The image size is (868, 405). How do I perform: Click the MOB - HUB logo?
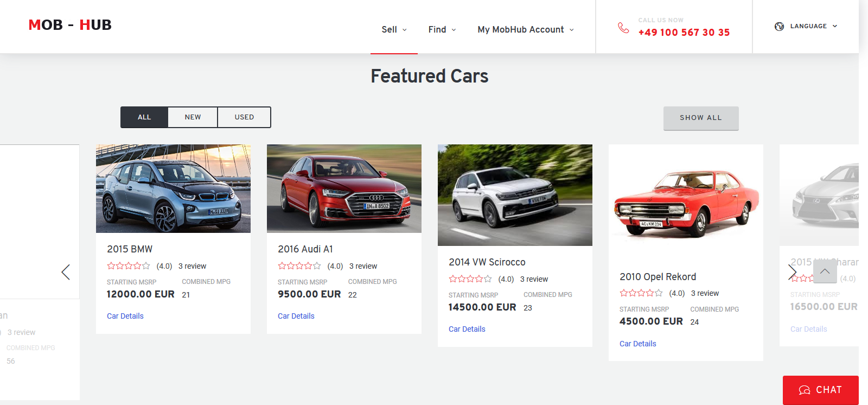[x=70, y=25]
